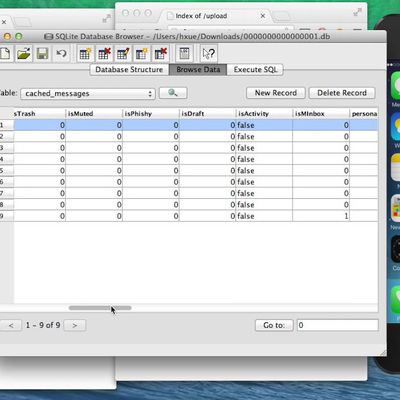
Task: Activate the What's This help icon
Action: 209,53
